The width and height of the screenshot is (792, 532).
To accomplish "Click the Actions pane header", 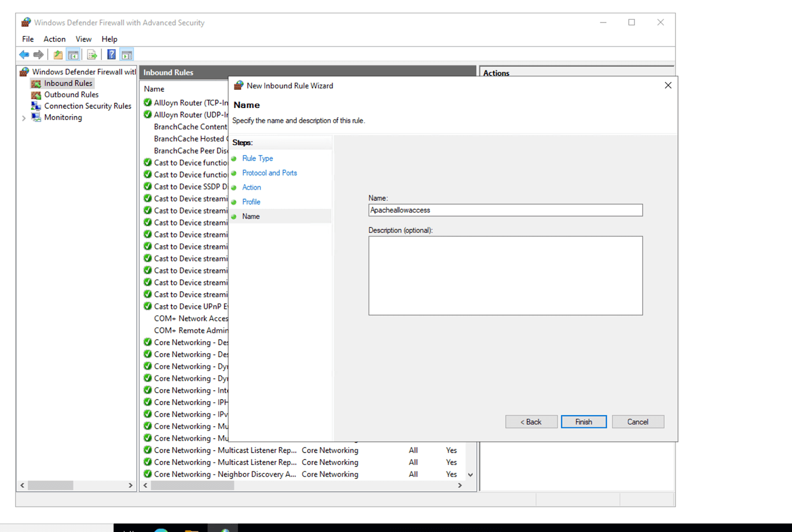I will tap(577, 73).
